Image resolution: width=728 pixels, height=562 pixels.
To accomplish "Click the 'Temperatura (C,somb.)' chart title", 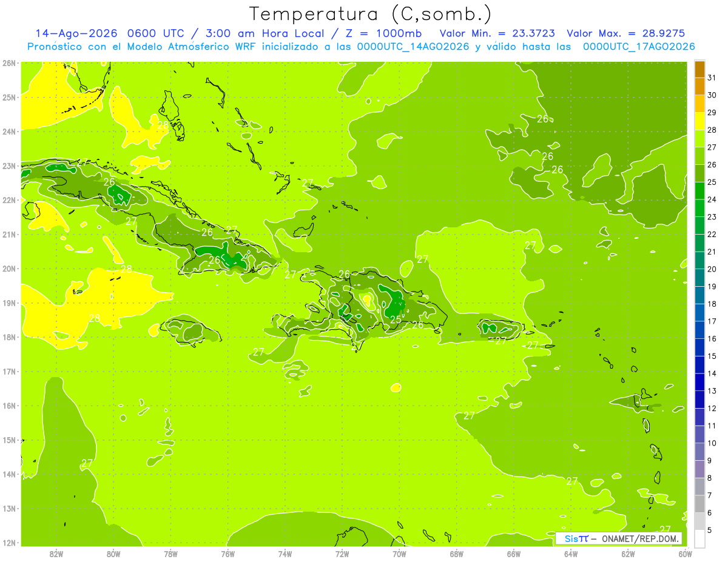I will 371,14.
